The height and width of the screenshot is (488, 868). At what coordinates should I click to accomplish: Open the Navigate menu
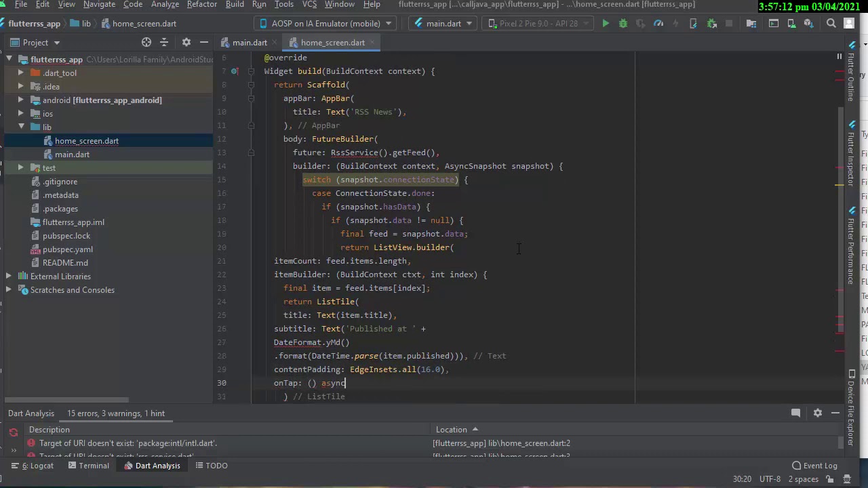point(99,4)
